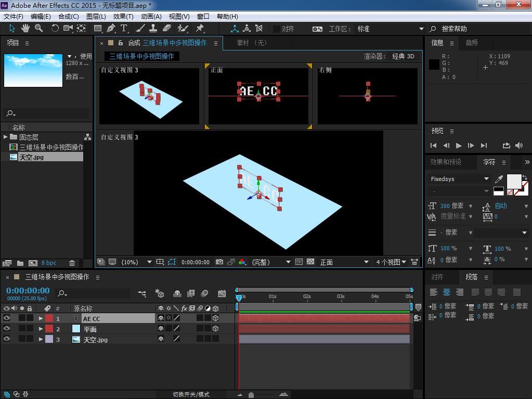Select the Puppet Pin tool

coord(200,29)
